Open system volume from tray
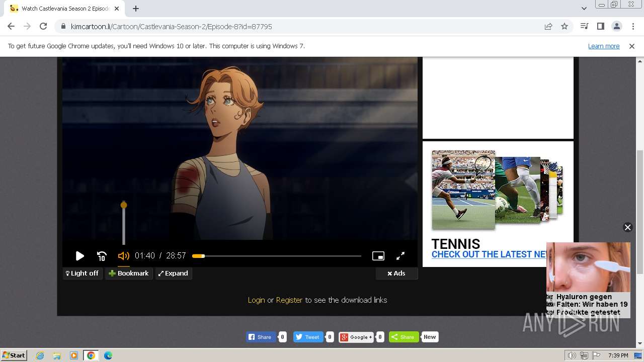This screenshot has width=644, height=362. [x=572, y=355]
